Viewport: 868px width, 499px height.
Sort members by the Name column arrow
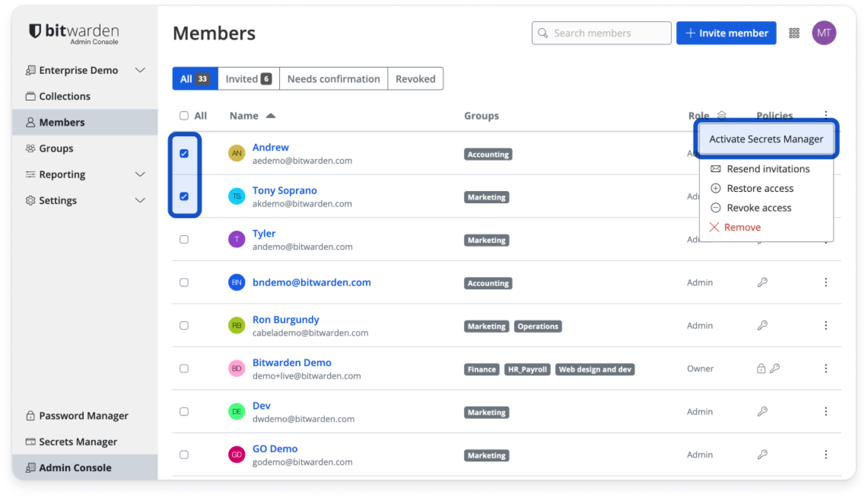[x=270, y=116]
